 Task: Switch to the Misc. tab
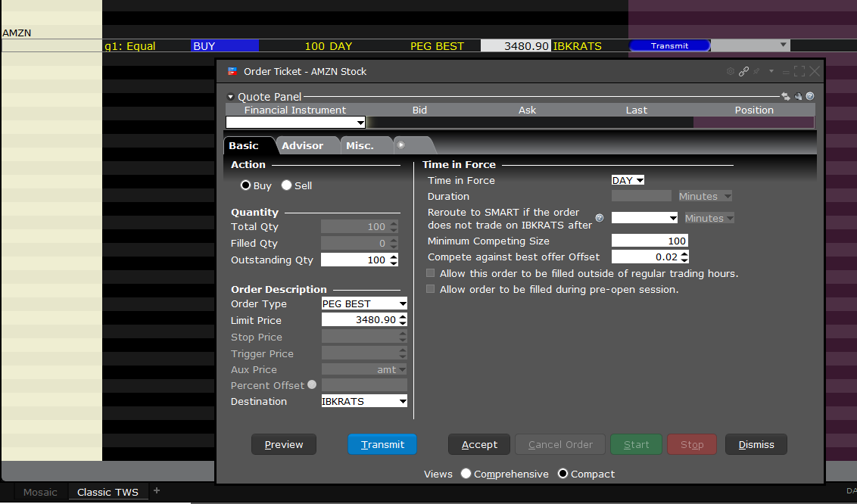(360, 146)
